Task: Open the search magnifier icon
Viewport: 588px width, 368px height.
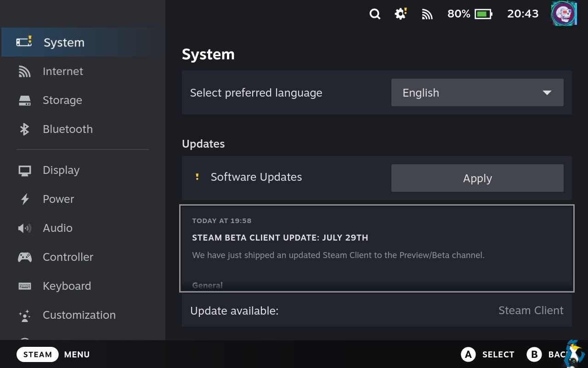Action: pos(375,14)
